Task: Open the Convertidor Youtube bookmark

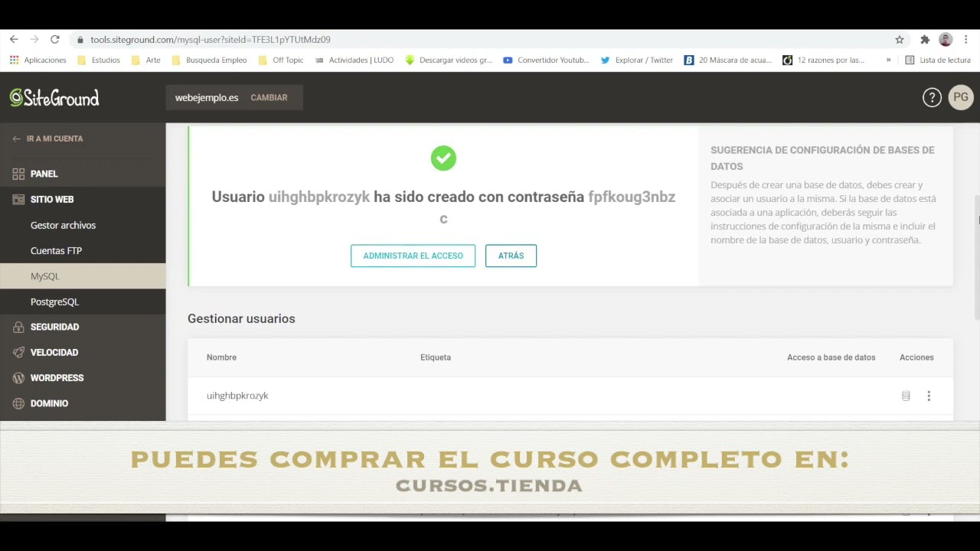Action: (547, 60)
